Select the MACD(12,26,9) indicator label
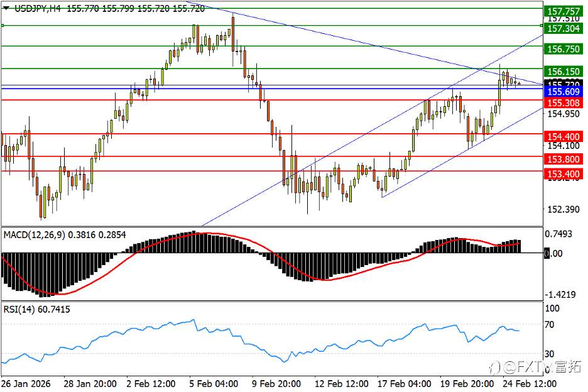The width and height of the screenshot is (588, 392). [x=34, y=235]
